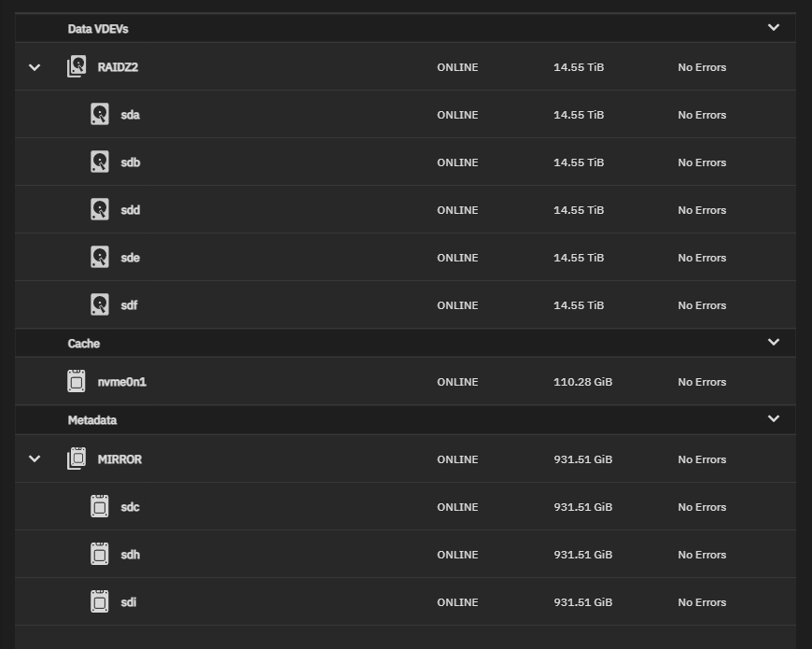The width and height of the screenshot is (812, 649).
Task: Click the MIRROR vdev group icon
Action: click(77, 459)
